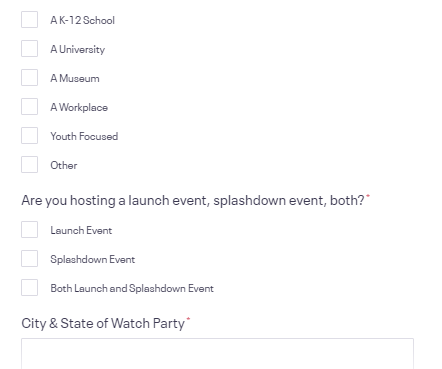The height and width of the screenshot is (369, 442).
Task: Click the City & State text field
Action: (217, 354)
